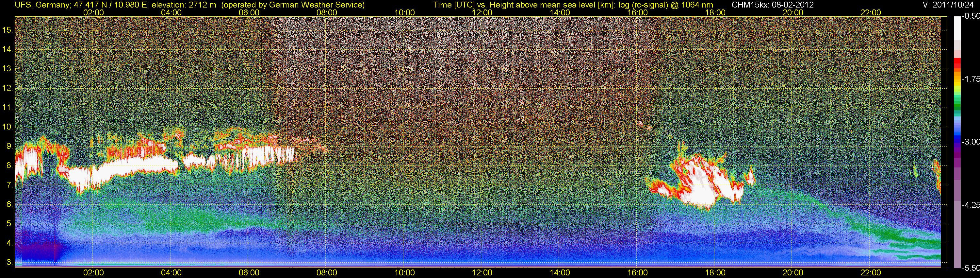This screenshot has height=278, width=980.
Task: Click the 18:00 label on the bottom time axis
Action: tap(715, 272)
